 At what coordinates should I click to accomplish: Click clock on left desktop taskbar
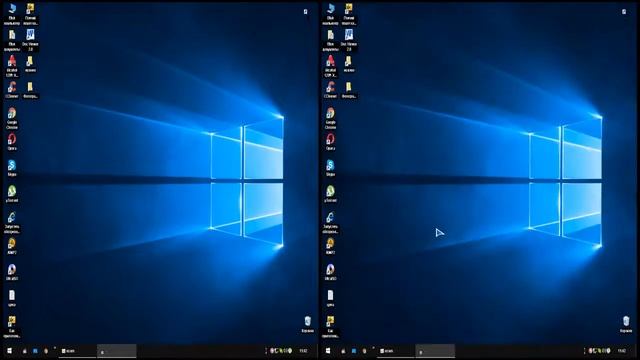(x=303, y=351)
